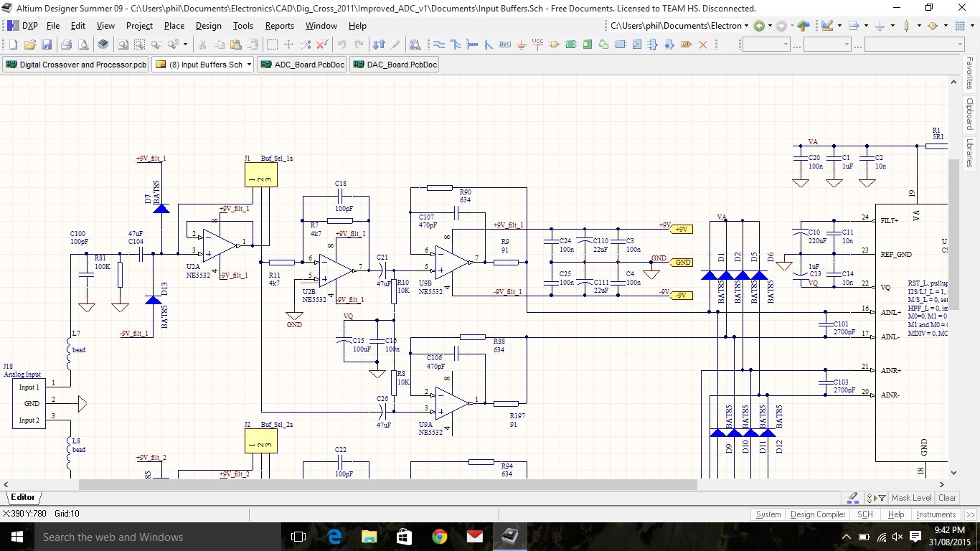980x551 pixels.
Task: Paste from clipboard icon
Action: pyautogui.click(x=236, y=44)
